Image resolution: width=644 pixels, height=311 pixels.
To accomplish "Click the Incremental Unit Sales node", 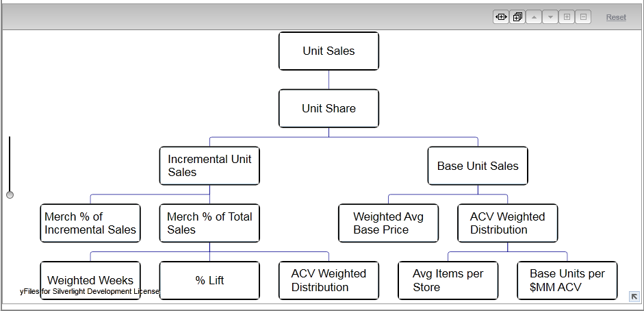I will coord(209,166).
